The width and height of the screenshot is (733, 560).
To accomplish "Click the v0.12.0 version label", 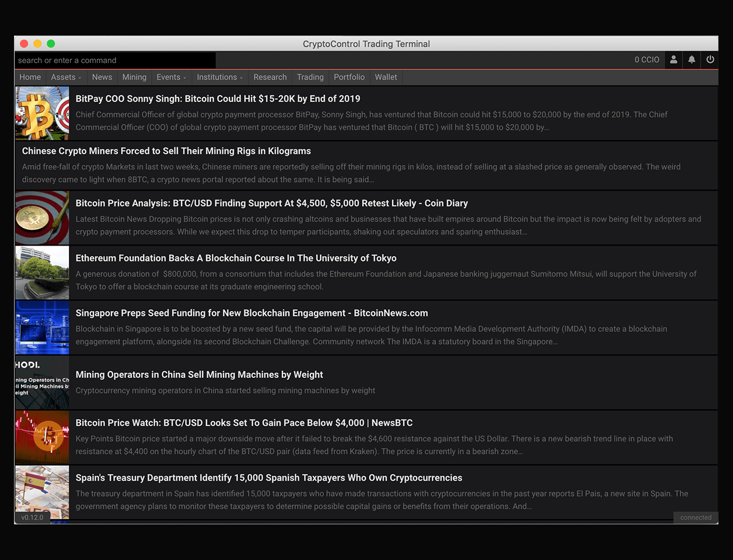I will [32, 517].
